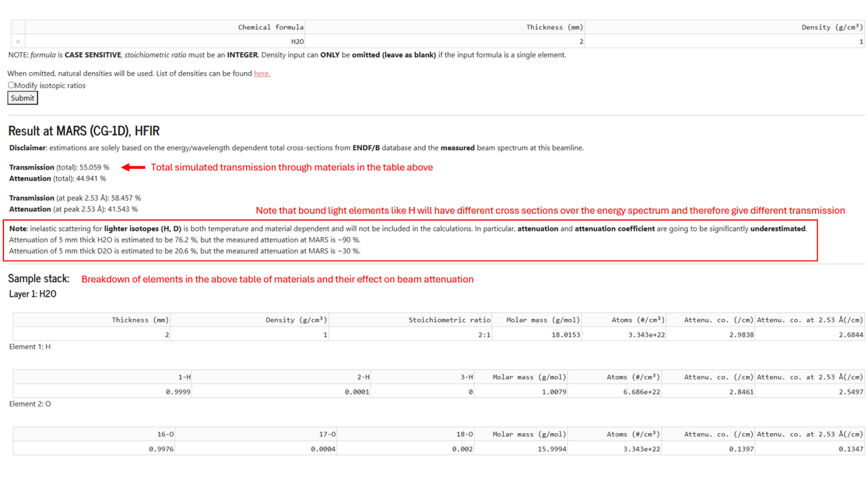Screen dimensions: 868x486
Task: Select the oxygen molar mass 15.9994 cell
Action: pyautogui.click(x=521, y=449)
